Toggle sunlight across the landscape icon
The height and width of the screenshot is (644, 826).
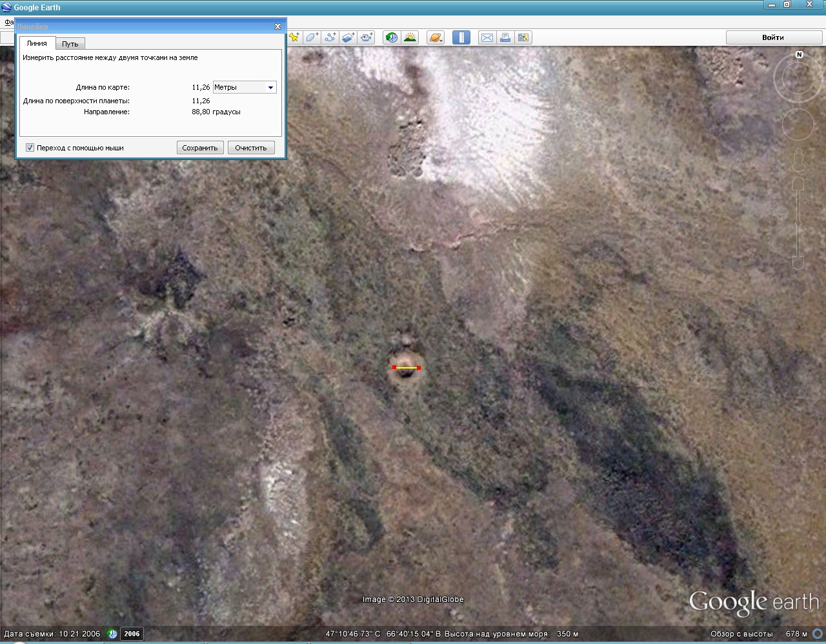click(x=410, y=37)
